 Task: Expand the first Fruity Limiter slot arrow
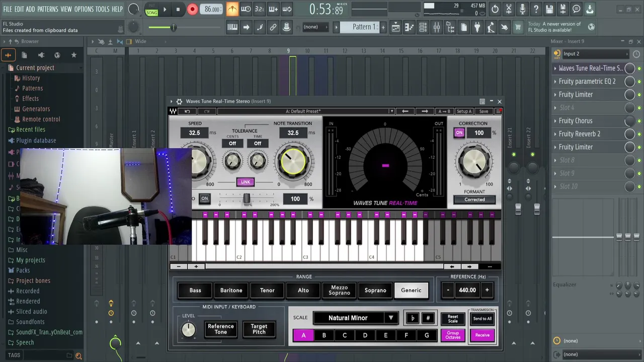pos(555,95)
